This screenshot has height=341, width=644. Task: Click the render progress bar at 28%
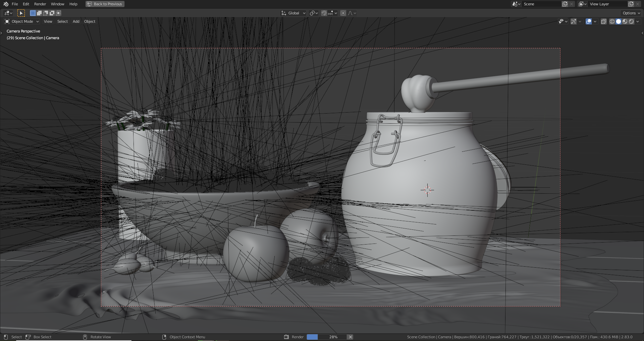[326, 337]
